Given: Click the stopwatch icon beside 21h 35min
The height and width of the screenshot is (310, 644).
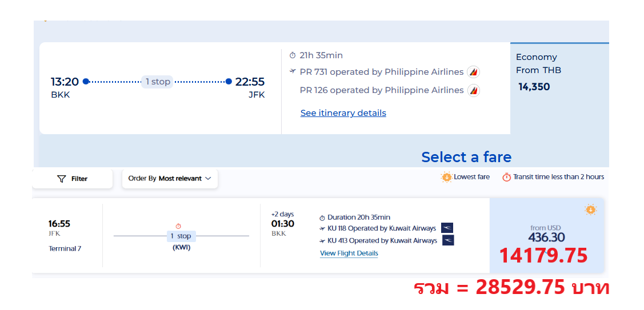Looking at the screenshot, I should (293, 55).
